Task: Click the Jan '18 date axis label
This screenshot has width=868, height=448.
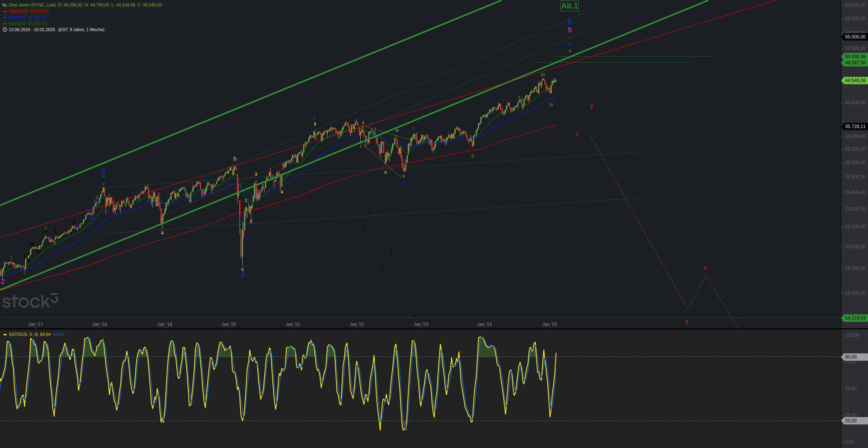Action: click(100, 324)
